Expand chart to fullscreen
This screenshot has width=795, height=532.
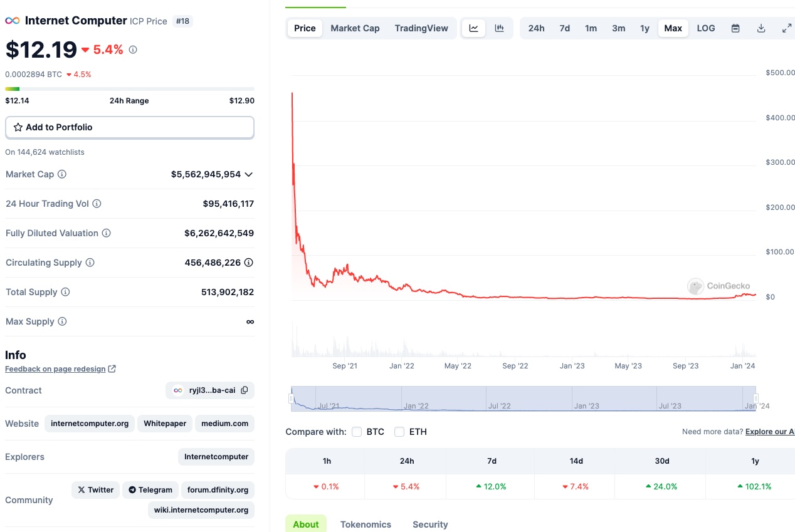pos(787,28)
